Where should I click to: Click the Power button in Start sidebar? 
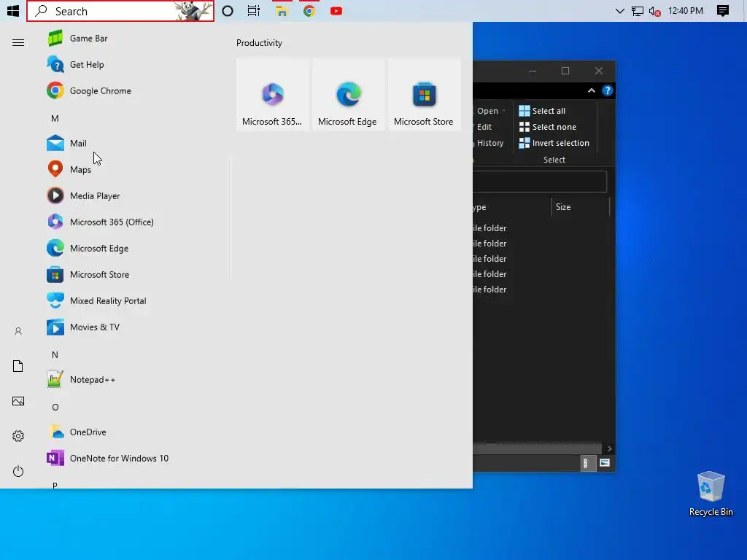tap(18, 471)
